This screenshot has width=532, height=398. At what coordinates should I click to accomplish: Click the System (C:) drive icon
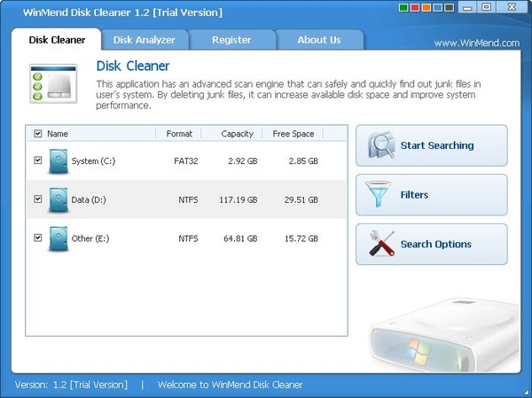tap(58, 161)
